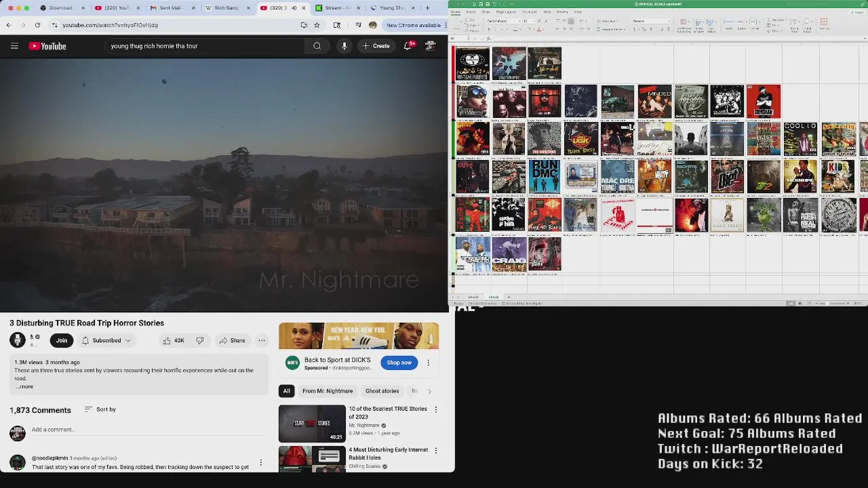Image resolution: width=868 pixels, height=488 pixels.
Task: Click Find & Select in Excel ribbon
Action: [807, 24]
